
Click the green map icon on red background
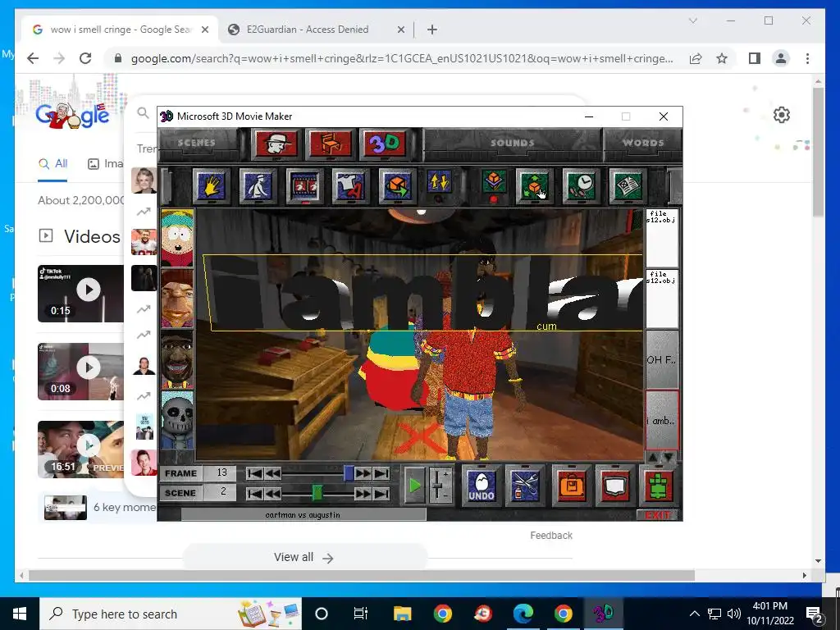click(659, 486)
